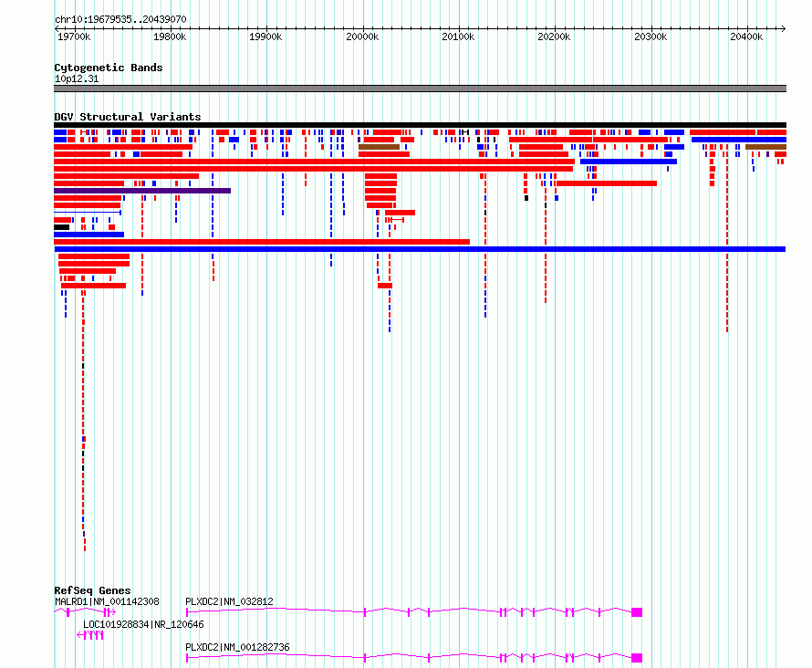Select the 20000k scale label
The height and width of the screenshot is (668, 812).
(x=362, y=37)
